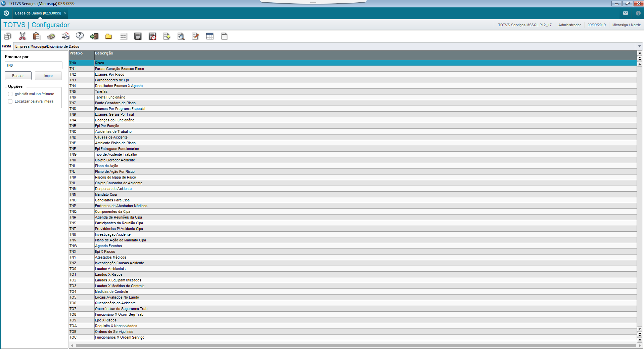Open the calculator toolbar icon

(x=51, y=36)
